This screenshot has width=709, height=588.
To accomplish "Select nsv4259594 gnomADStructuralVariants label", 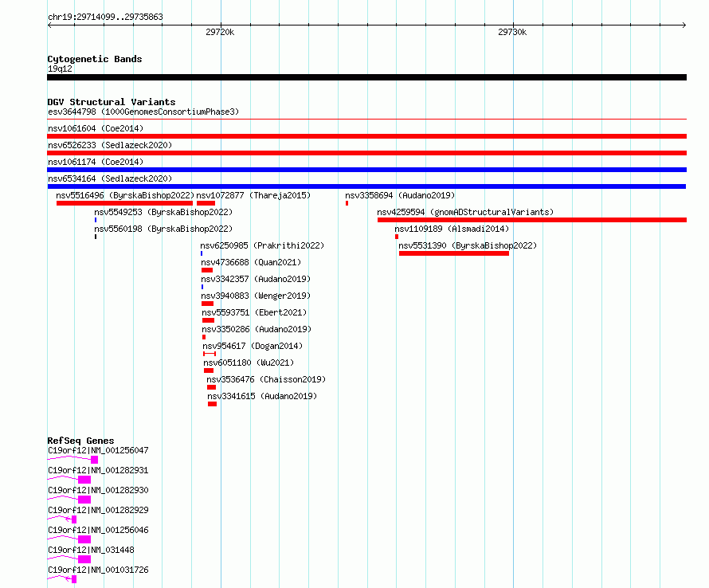I will [465, 212].
